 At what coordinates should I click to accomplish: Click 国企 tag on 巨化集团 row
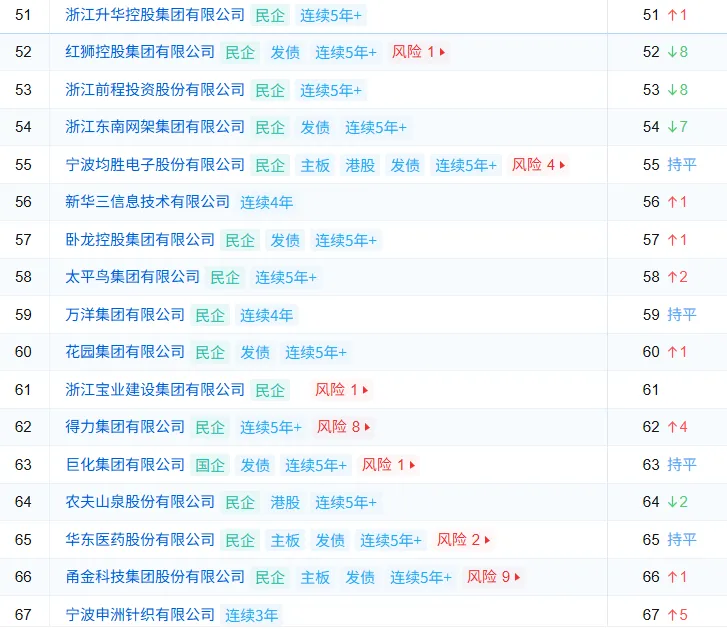(x=210, y=465)
